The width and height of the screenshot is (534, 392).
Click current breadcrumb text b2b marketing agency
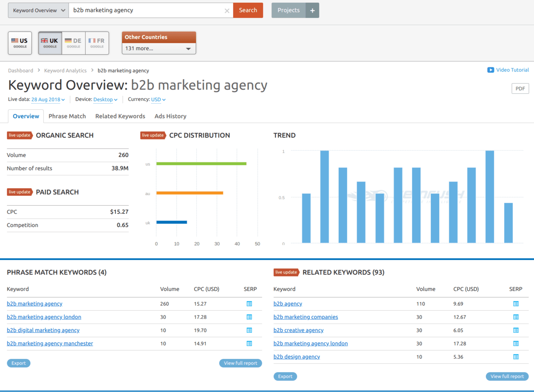click(x=123, y=71)
